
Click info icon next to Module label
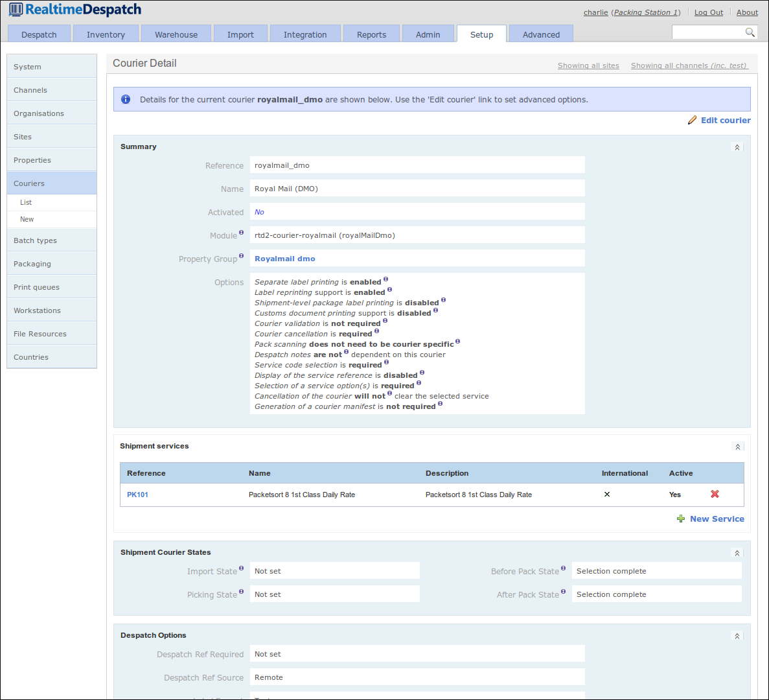pyautogui.click(x=241, y=233)
